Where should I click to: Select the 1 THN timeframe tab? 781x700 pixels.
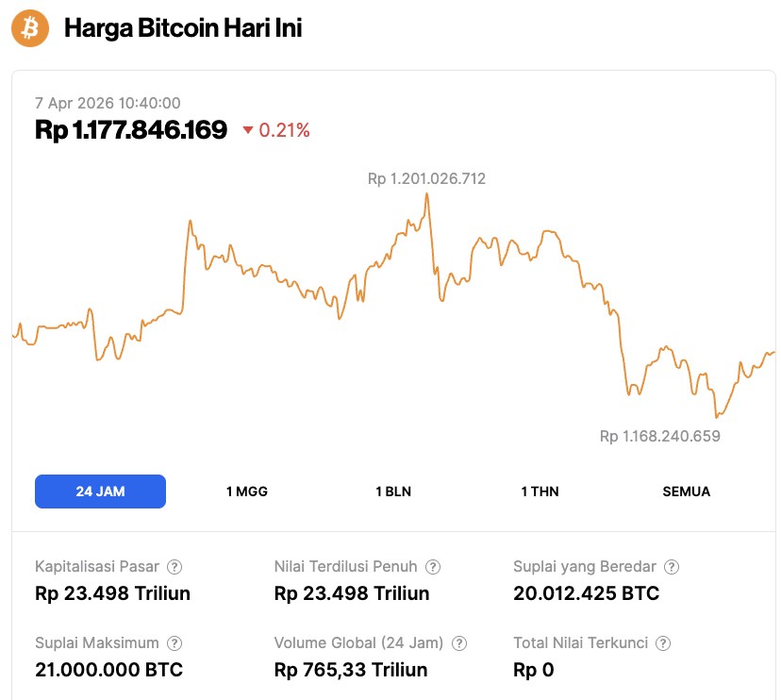coord(540,492)
